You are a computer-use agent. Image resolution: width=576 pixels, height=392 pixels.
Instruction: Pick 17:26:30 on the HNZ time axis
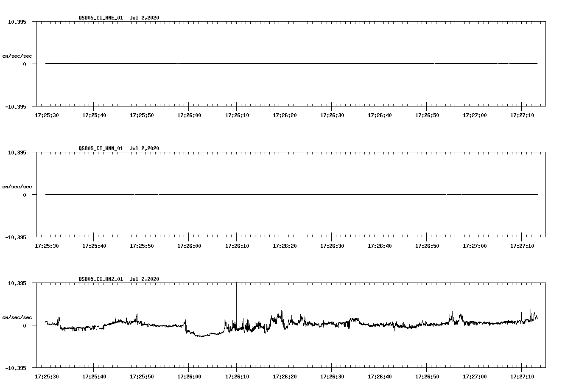click(332, 376)
